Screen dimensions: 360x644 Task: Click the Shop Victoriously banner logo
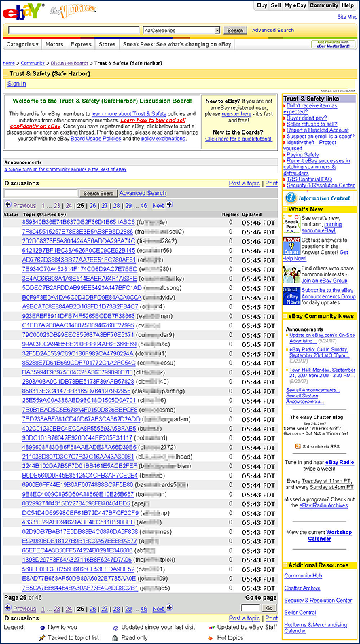pyautogui.click(x=73, y=12)
